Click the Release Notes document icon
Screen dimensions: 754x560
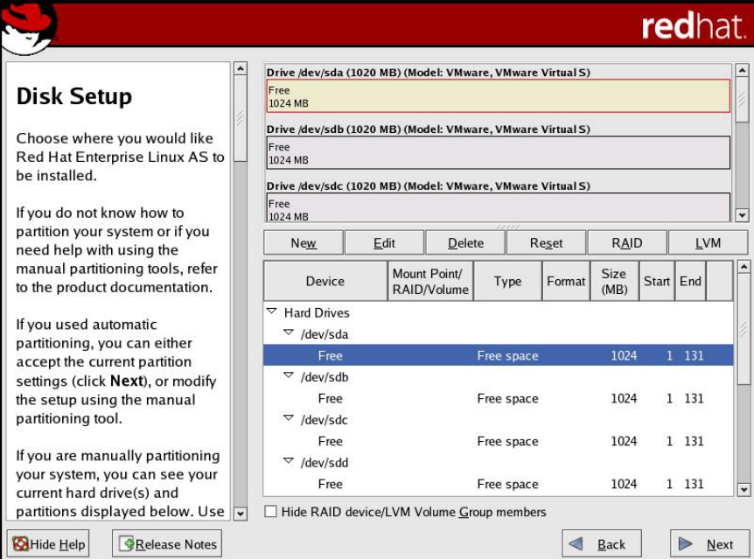pyautogui.click(x=127, y=544)
